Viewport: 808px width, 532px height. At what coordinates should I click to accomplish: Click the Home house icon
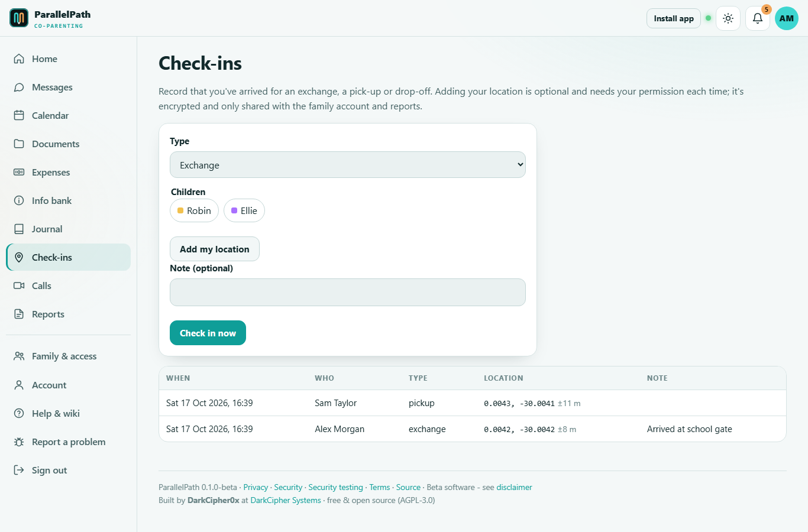(x=19, y=59)
